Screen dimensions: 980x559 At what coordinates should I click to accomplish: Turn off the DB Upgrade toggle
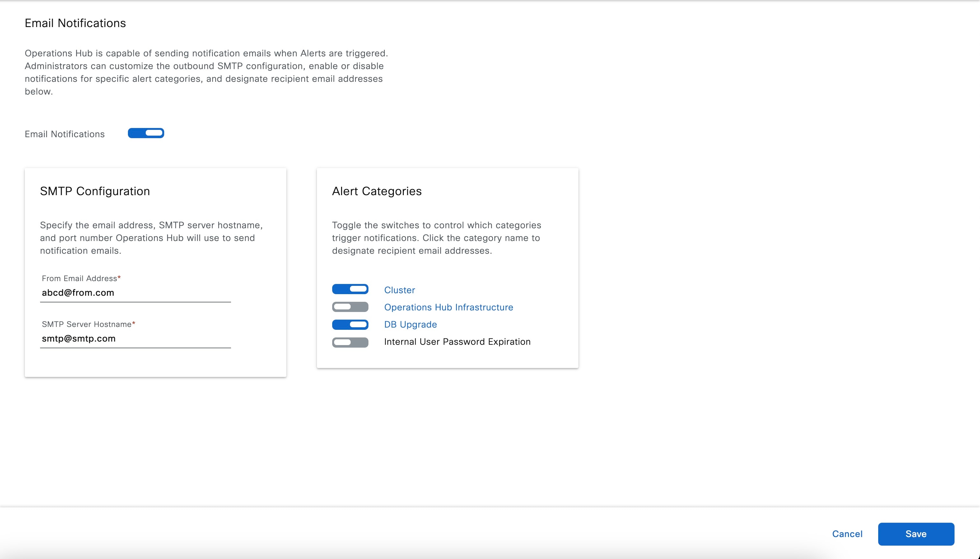point(350,324)
